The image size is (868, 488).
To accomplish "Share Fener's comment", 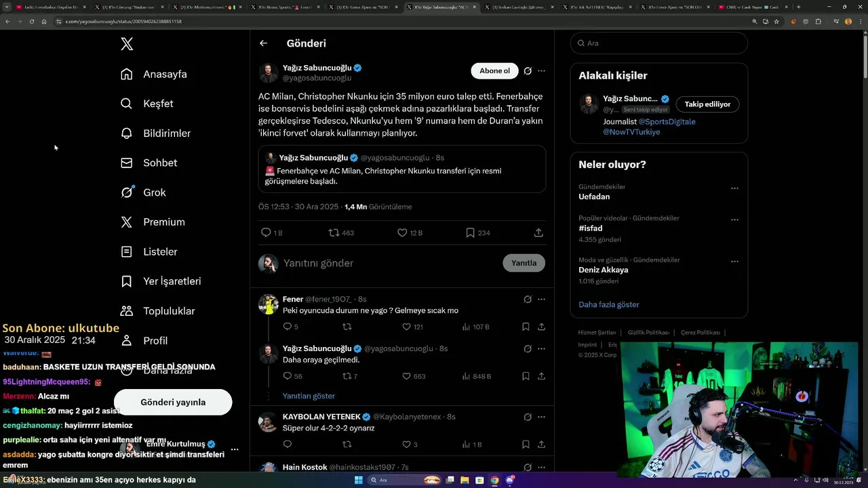I will (541, 327).
